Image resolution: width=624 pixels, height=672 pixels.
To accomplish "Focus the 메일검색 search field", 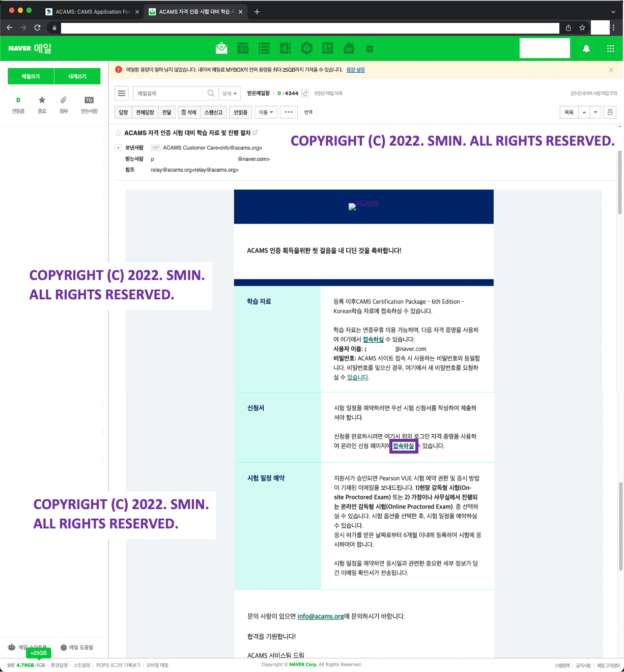I will click(x=170, y=93).
